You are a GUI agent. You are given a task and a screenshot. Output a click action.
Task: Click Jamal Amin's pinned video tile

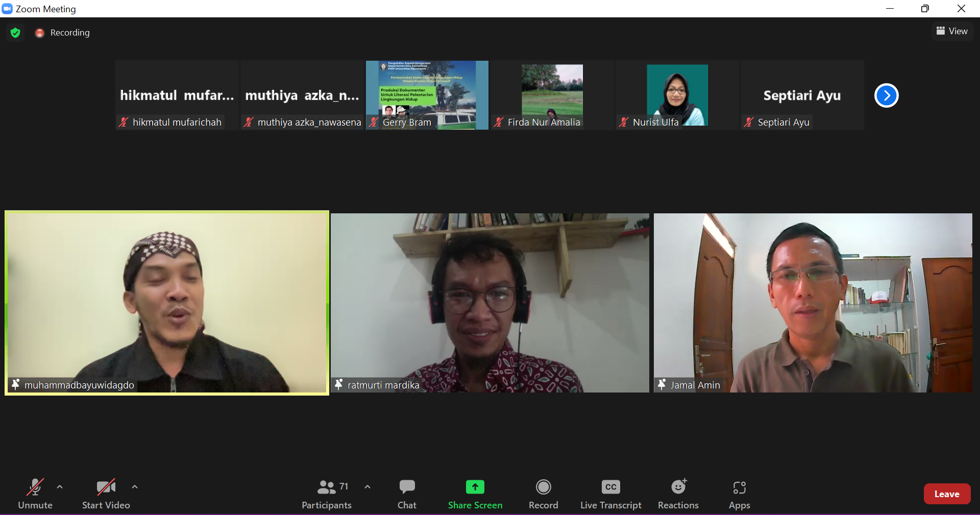813,303
